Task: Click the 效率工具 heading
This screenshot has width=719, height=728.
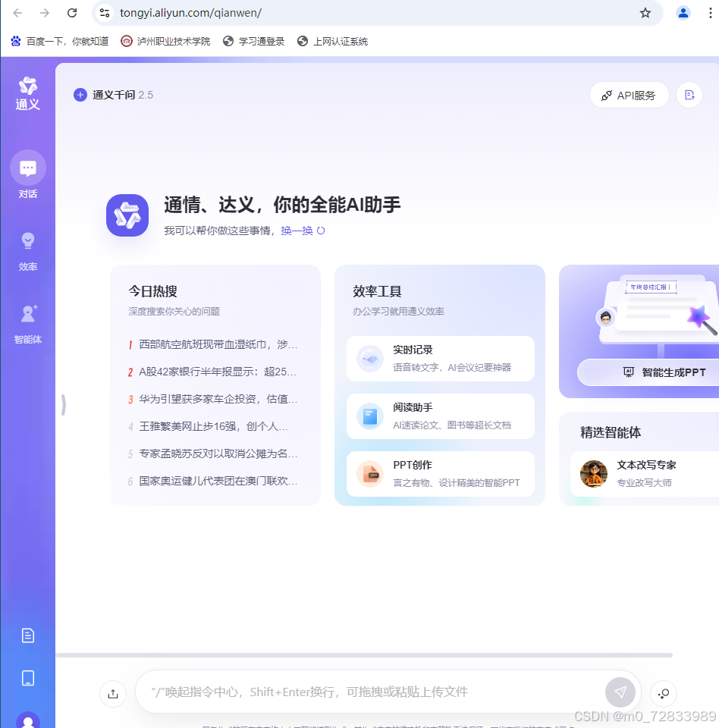Action: 377,291
